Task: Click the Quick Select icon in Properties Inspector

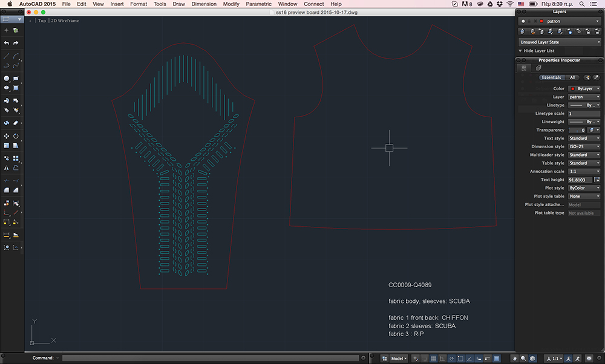Action: [x=587, y=77]
